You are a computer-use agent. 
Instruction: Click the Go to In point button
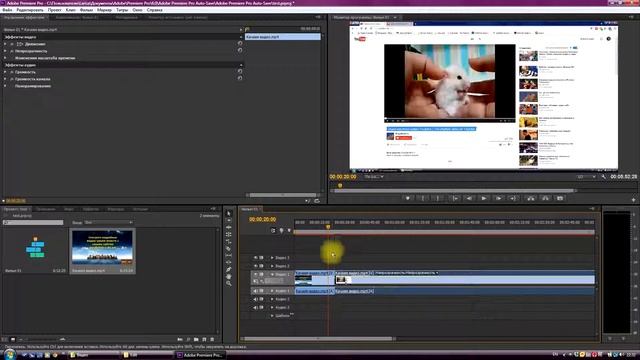tap(454, 198)
